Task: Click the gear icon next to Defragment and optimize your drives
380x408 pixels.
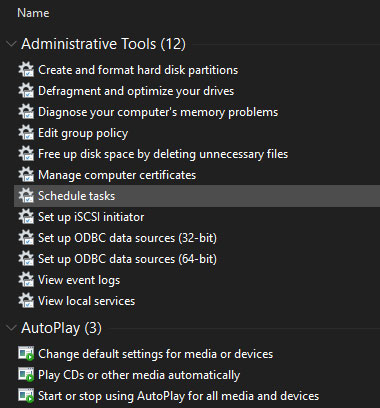Action: click(x=26, y=91)
